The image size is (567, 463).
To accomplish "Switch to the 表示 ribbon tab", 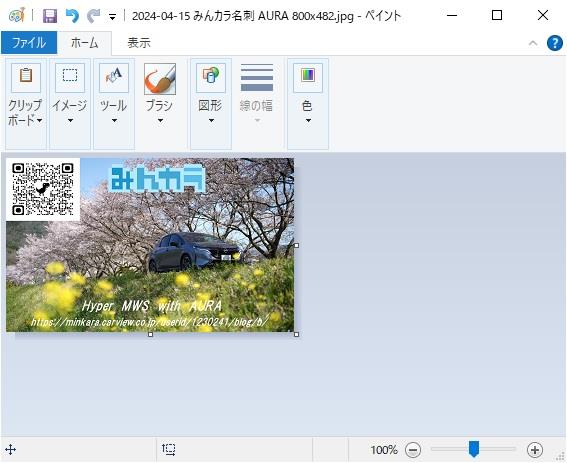I will [139, 43].
